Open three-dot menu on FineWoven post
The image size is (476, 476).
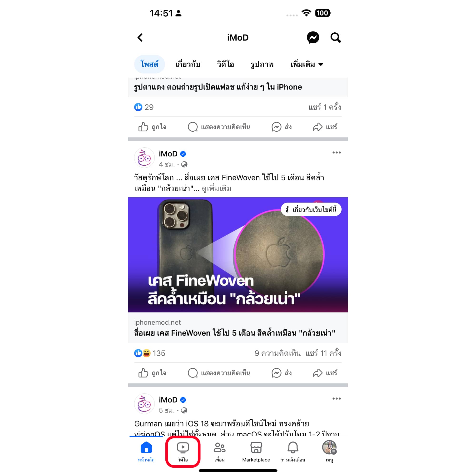[337, 153]
